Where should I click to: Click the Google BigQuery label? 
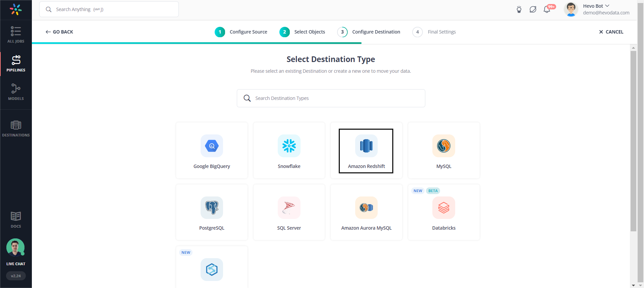click(212, 166)
